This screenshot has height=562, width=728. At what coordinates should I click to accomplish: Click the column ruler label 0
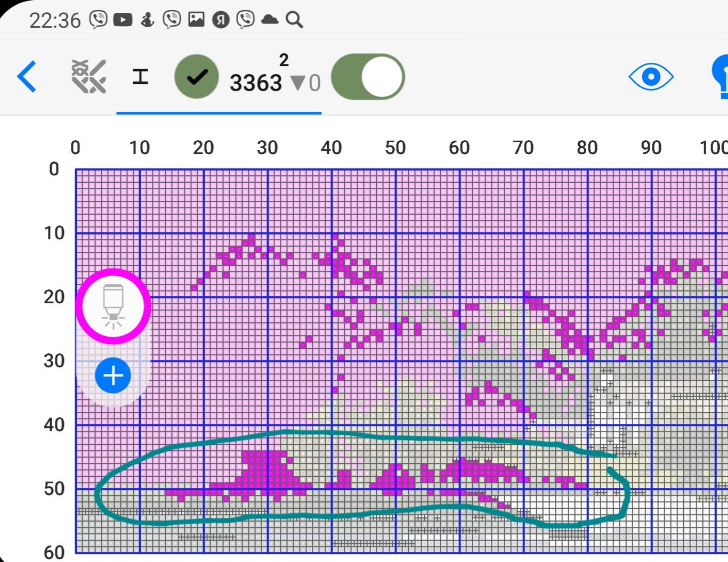tap(75, 148)
